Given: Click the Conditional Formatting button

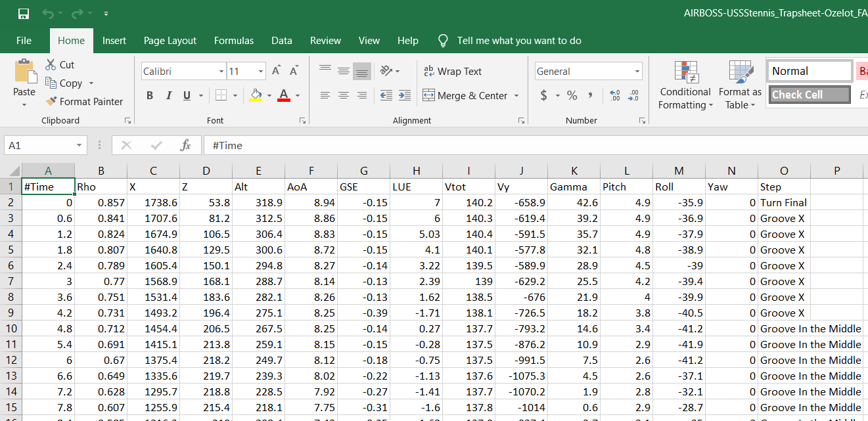Looking at the screenshot, I should [685, 85].
